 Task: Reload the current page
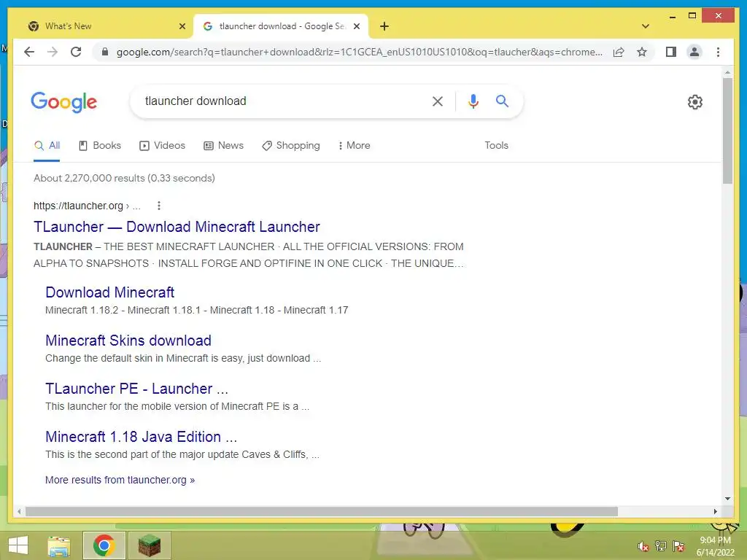pyautogui.click(x=76, y=52)
